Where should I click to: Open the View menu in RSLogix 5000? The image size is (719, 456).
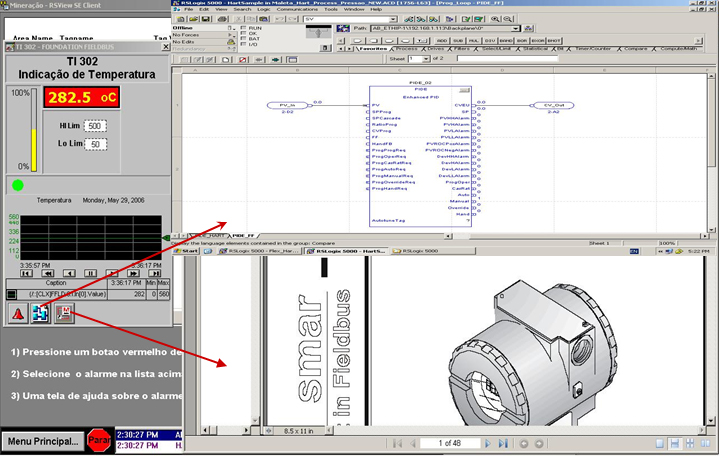pyautogui.click(x=221, y=9)
